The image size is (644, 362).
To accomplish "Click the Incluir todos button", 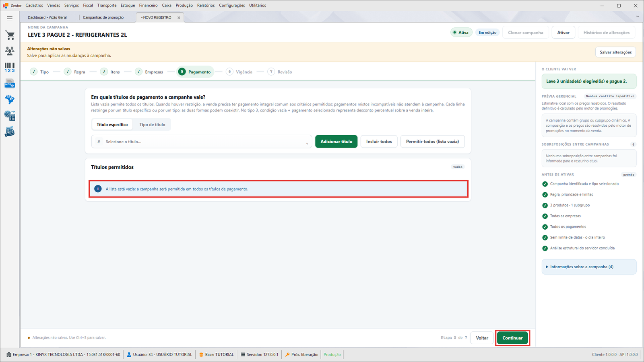I will [379, 142].
